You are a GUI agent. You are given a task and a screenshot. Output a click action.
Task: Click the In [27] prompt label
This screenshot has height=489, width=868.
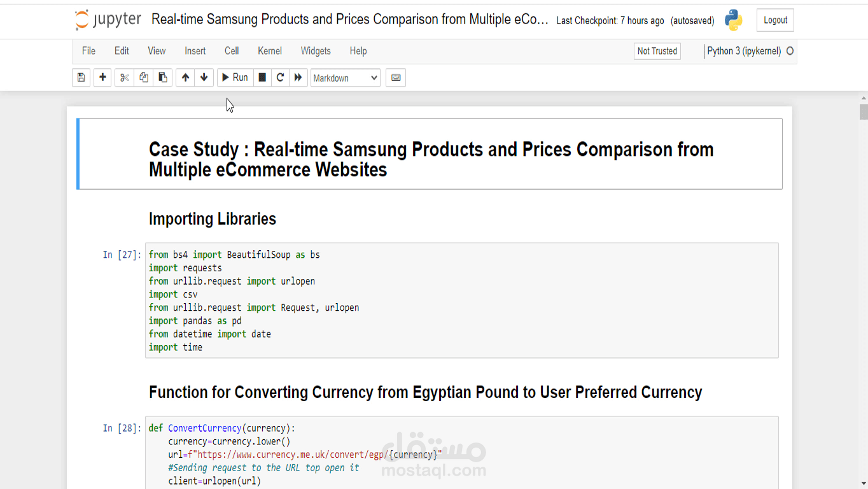click(122, 255)
